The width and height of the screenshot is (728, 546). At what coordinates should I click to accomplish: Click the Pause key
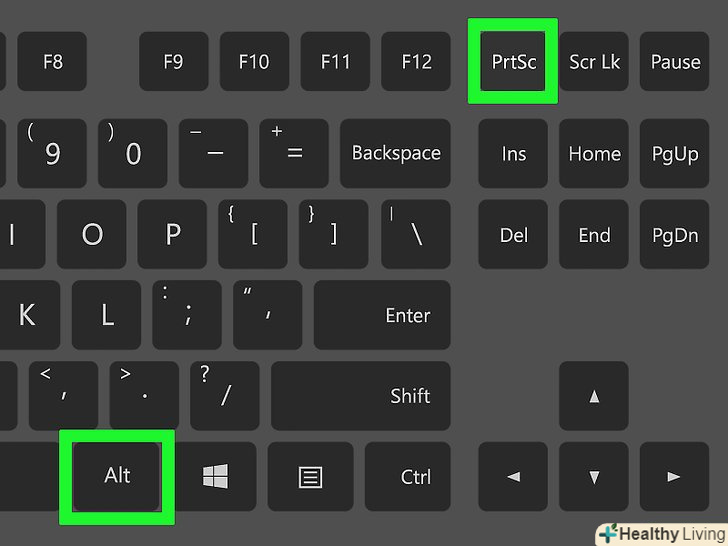(674, 61)
